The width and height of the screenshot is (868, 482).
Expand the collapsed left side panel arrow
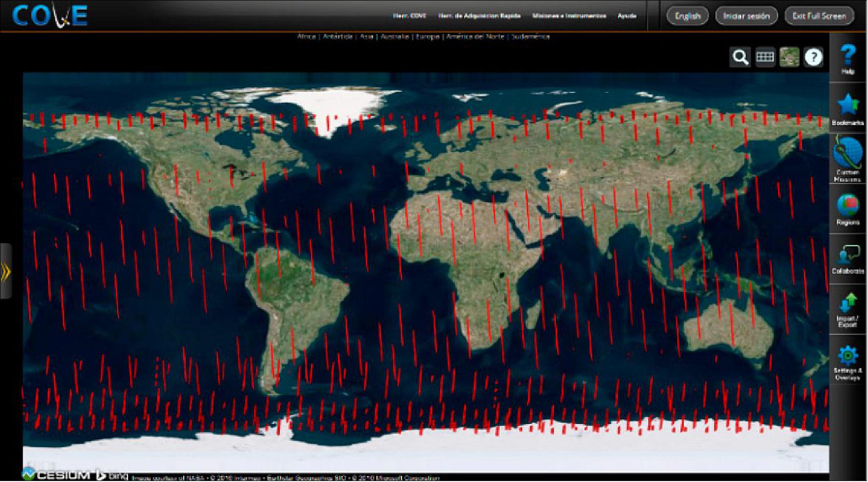click(x=6, y=271)
